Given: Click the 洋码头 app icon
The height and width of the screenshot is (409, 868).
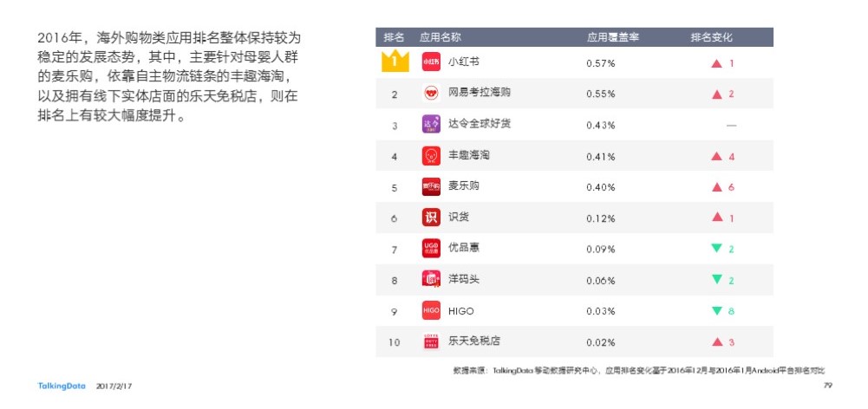Looking at the screenshot, I should coord(431,279).
